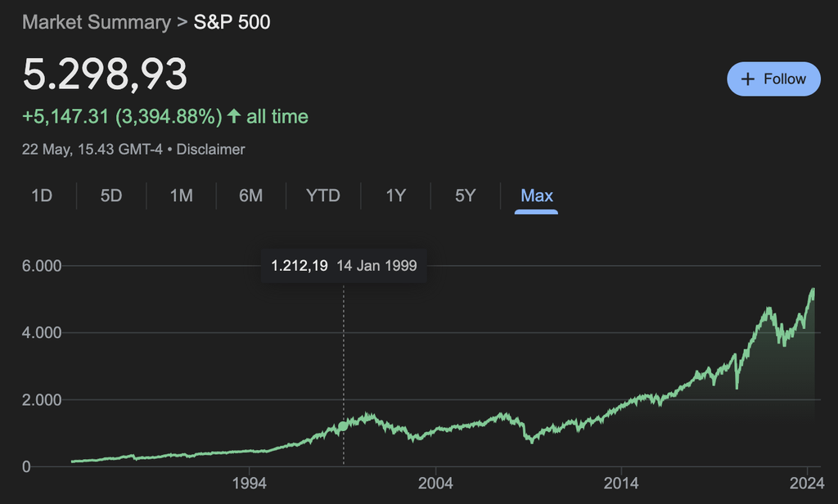Select the 5D time range tab
The width and height of the screenshot is (838, 504).
(111, 196)
